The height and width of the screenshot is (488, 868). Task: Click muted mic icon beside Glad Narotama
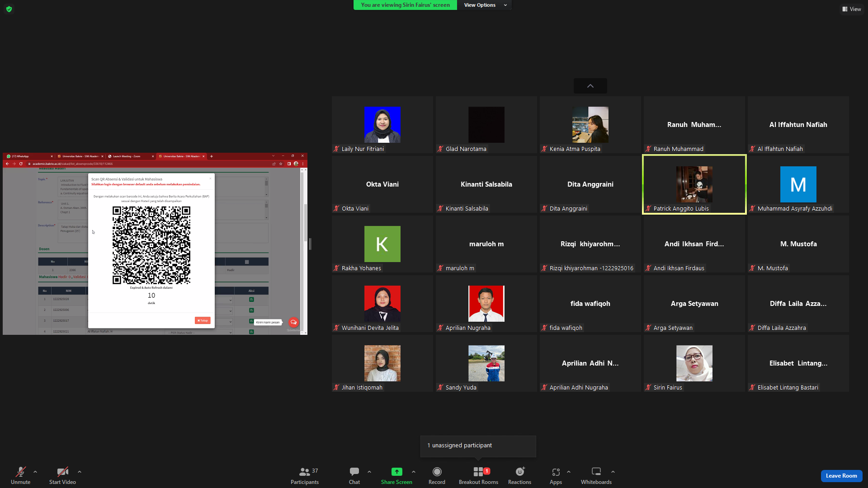441,149
